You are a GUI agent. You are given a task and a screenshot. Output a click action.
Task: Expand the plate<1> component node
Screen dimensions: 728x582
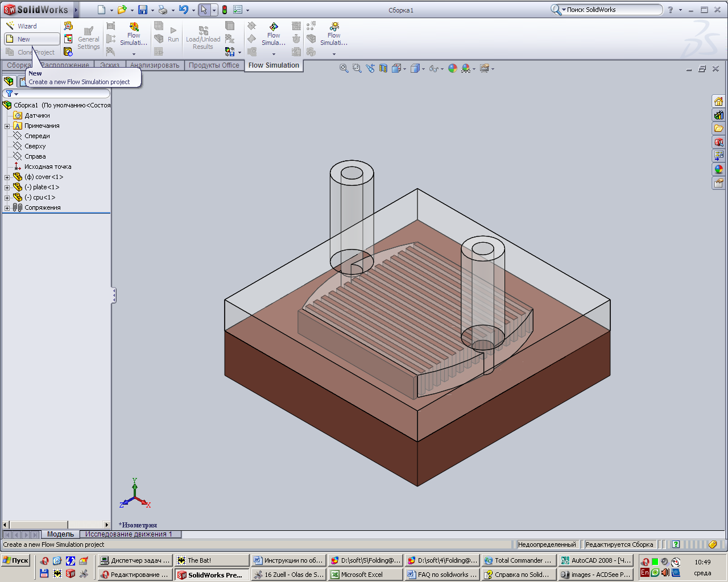click(x=7, y=188)
